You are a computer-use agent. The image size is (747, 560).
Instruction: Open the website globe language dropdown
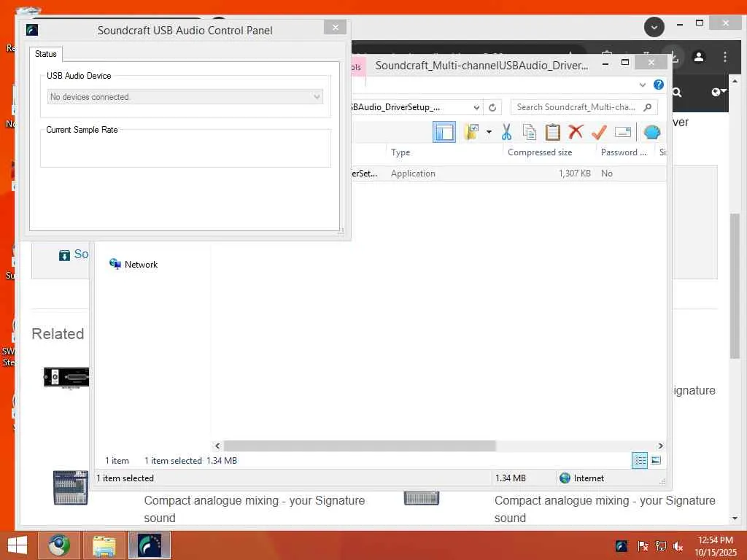719,92
